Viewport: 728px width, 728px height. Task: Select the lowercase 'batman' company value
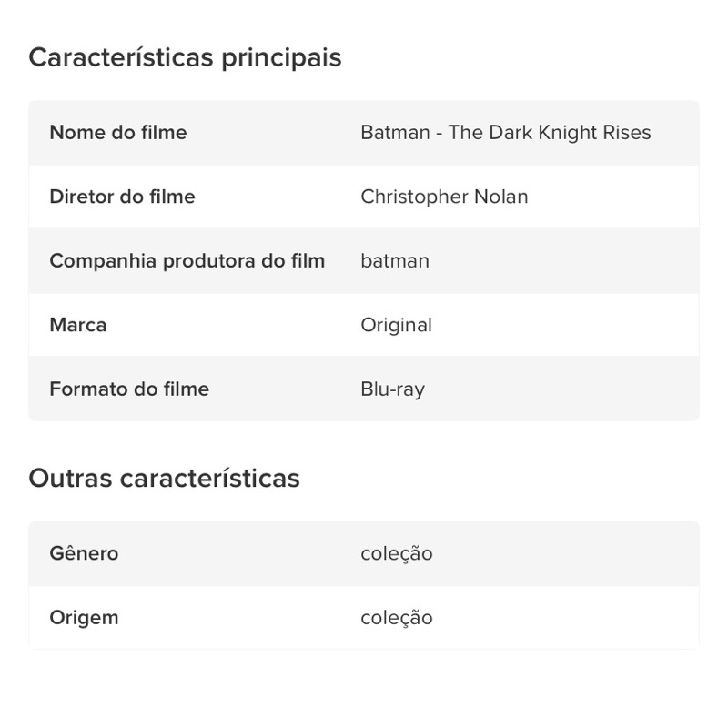click(395, 261)
